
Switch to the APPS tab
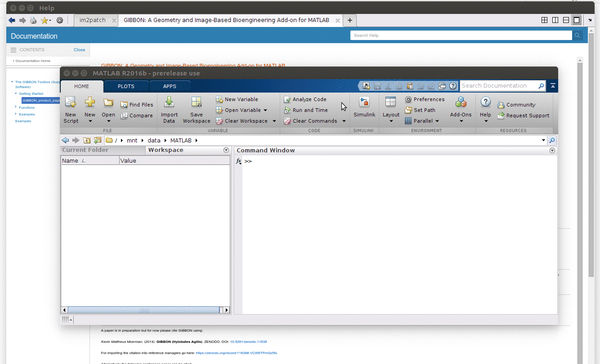(170, 86)
